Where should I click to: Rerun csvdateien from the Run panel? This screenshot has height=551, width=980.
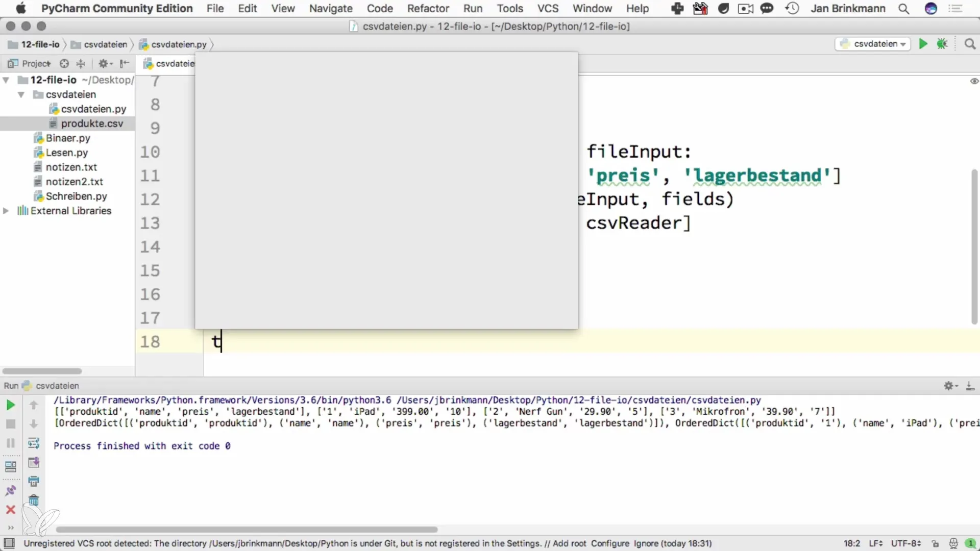[10, 405]
